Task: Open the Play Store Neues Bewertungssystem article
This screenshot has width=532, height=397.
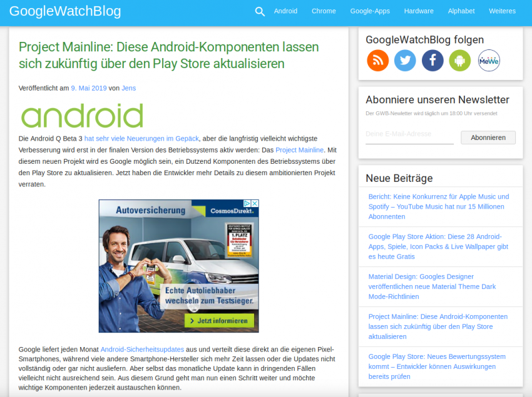Action: [x=437, y=367]
